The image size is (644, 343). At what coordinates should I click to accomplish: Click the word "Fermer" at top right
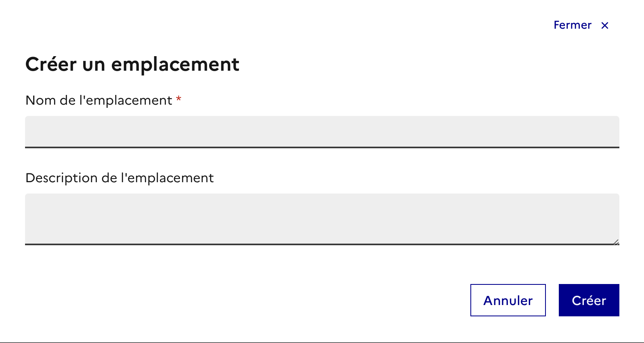573,25
